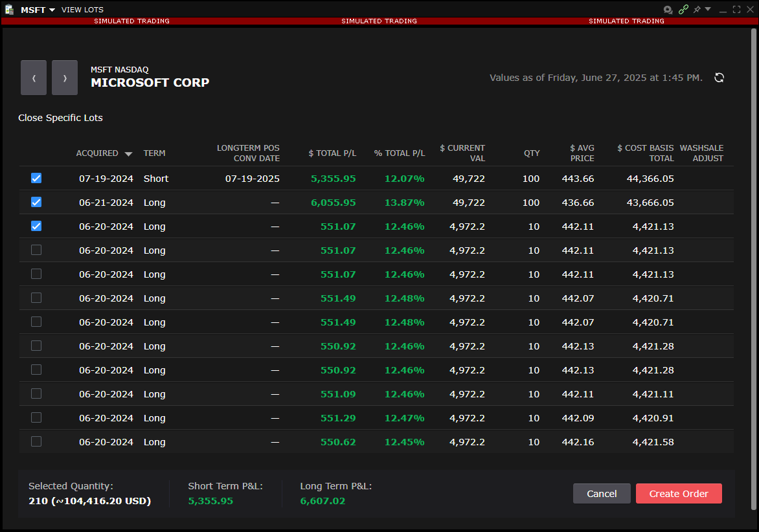The width and height of the screenshot is (759, 532).
Task: Click the Short term cell
Action: [156, 179]
